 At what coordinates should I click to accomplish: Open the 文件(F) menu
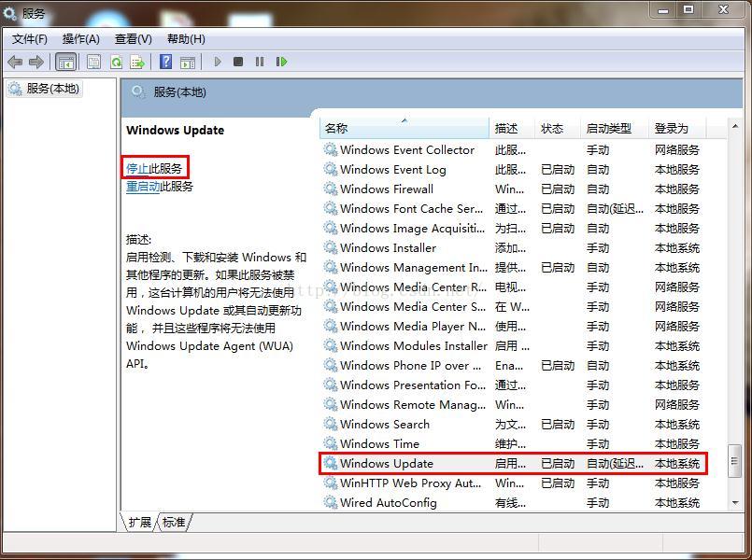30,39
